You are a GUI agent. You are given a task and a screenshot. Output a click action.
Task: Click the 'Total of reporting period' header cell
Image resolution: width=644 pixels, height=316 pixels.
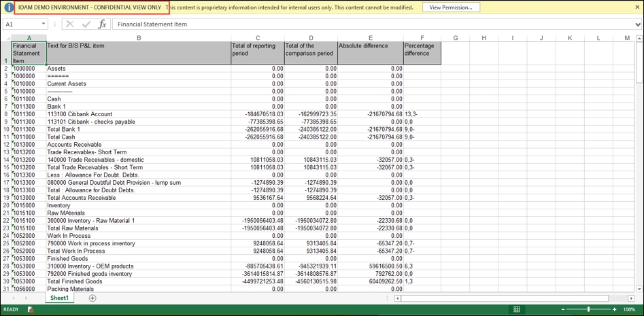258,53
